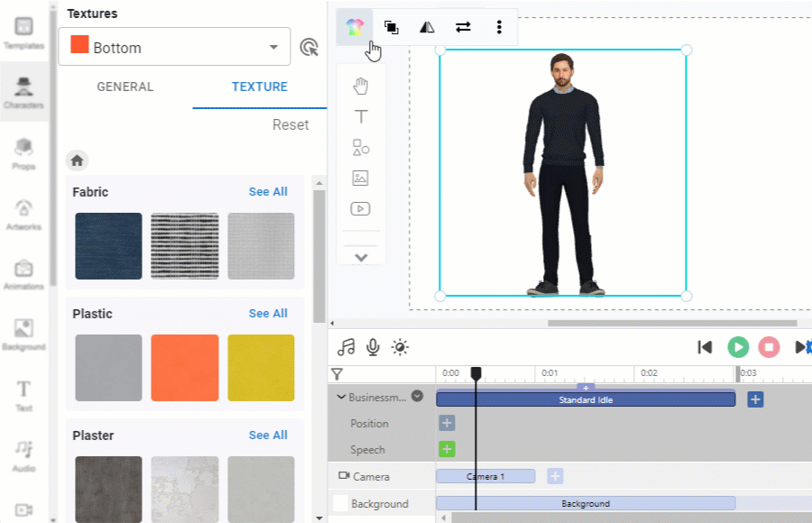The width and height of the screenshot is (812, 523).
Task: Flip the character horizontally
Action: [x=427, y=27]
